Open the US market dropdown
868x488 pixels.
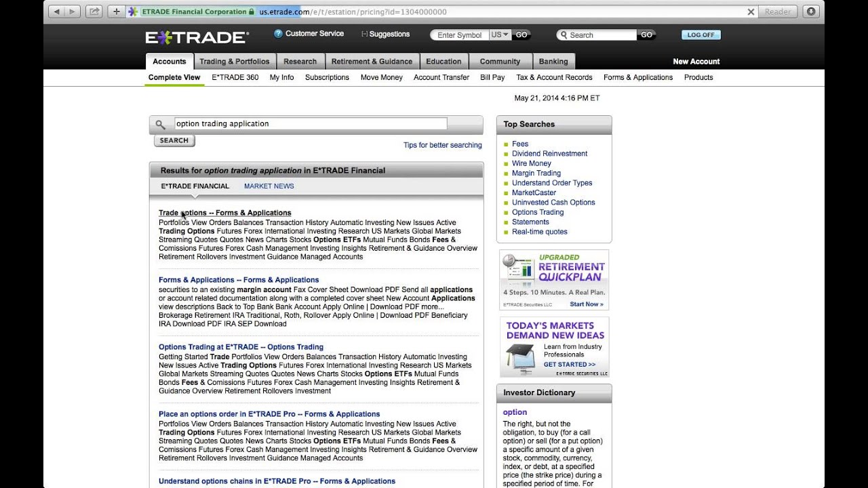500,35
